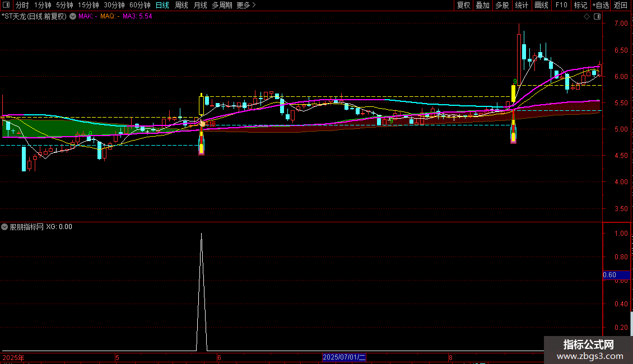Click the 0.60 highlighted value on sub-chart axis
This screenshot has width=633, height=364.
616,275
